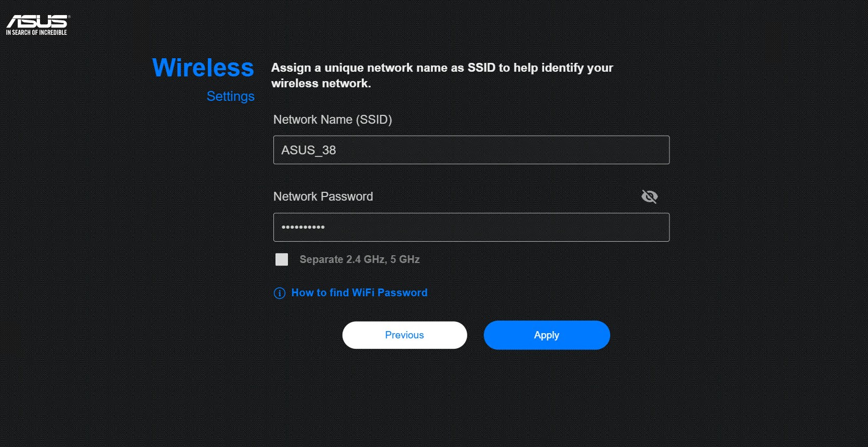
Task: Open "How to find WiFi Password" link
Action: pos(359,293)
